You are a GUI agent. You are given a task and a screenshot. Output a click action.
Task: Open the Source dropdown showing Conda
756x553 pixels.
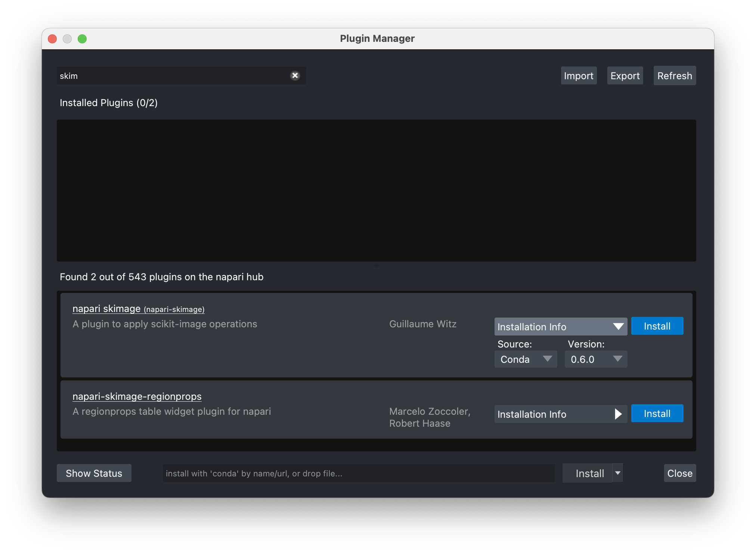tap(525, 359)
